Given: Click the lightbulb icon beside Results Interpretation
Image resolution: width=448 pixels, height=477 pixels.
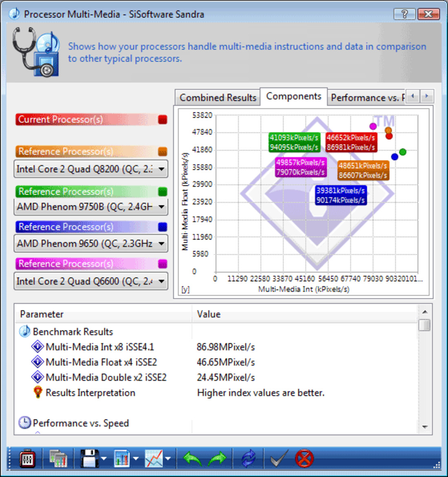Looking at the screenshot, I should 38,392.
